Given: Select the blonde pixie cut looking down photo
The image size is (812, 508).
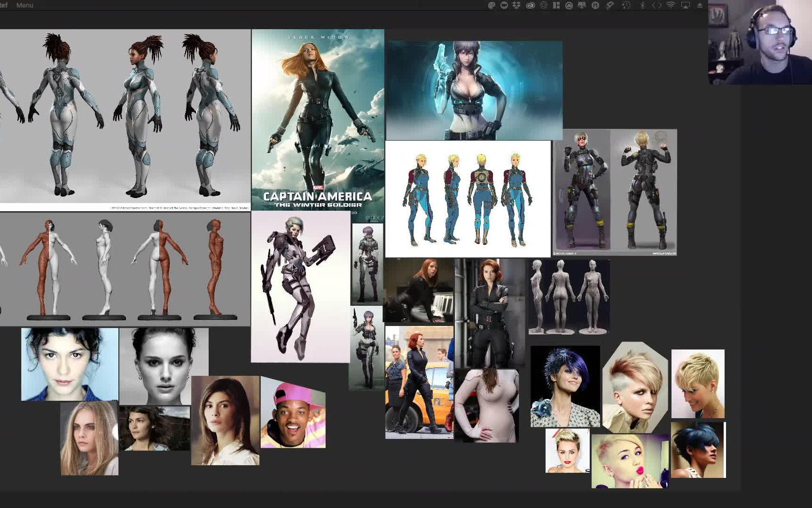Looking at the screenshot, I should pyautogui.click(x=698, y=384).
